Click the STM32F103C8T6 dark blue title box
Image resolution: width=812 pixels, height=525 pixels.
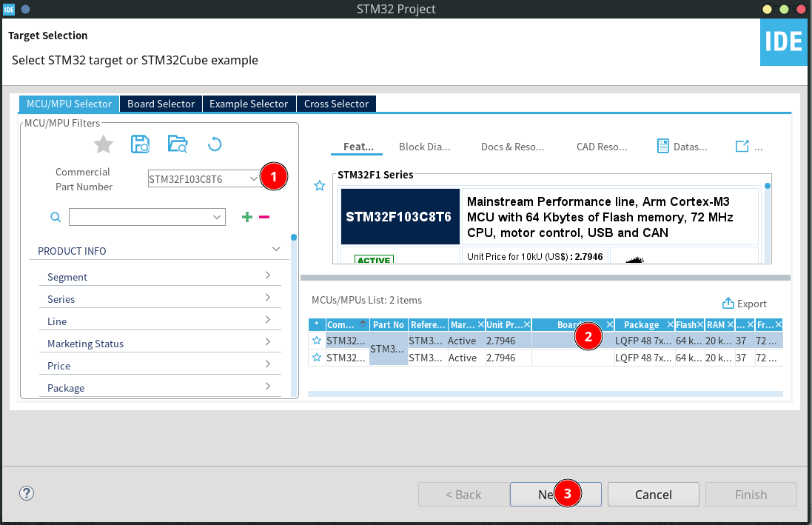pyautogui.click(x=400, y=216)
